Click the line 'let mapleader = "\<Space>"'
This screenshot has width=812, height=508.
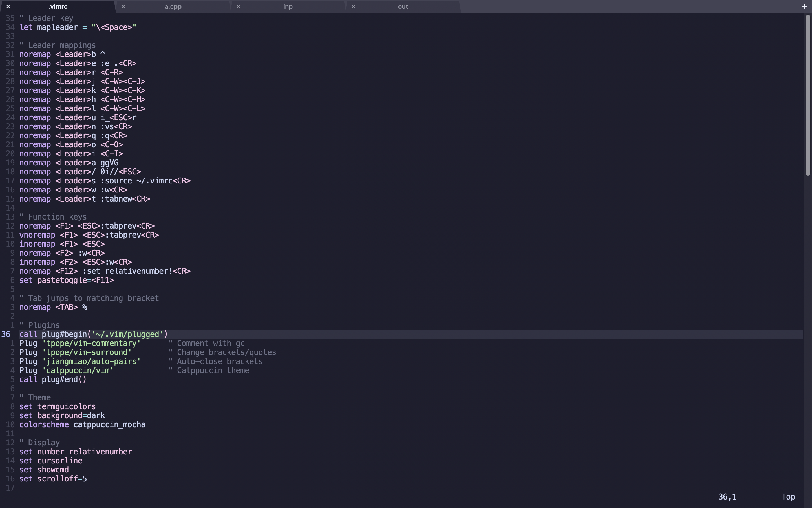(x=78, y=27)
